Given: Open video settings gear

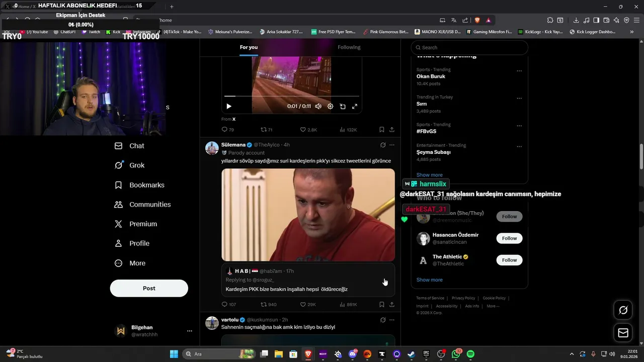Looking at the screenshot, I should [331, 106].
